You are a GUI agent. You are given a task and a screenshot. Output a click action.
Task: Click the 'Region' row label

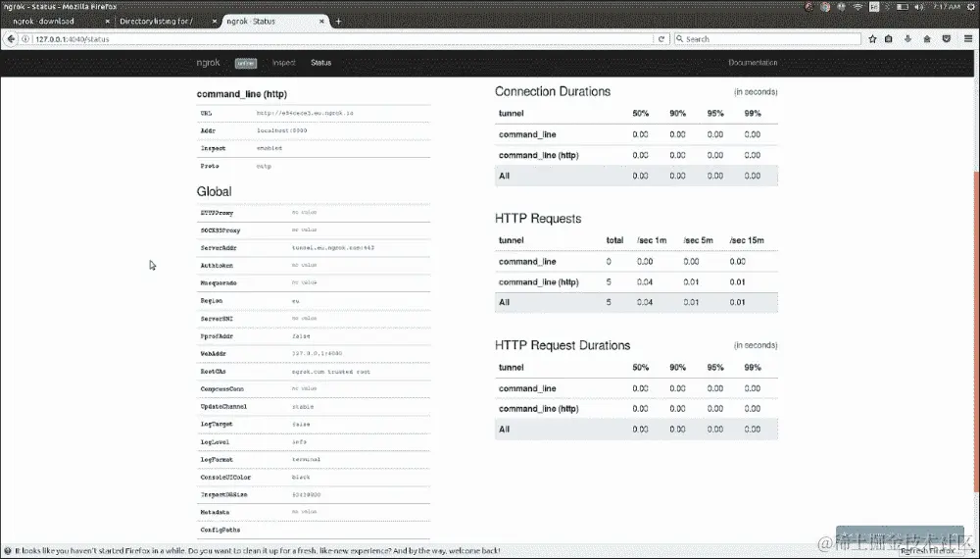pyautogui.click(x=212, y=301)
